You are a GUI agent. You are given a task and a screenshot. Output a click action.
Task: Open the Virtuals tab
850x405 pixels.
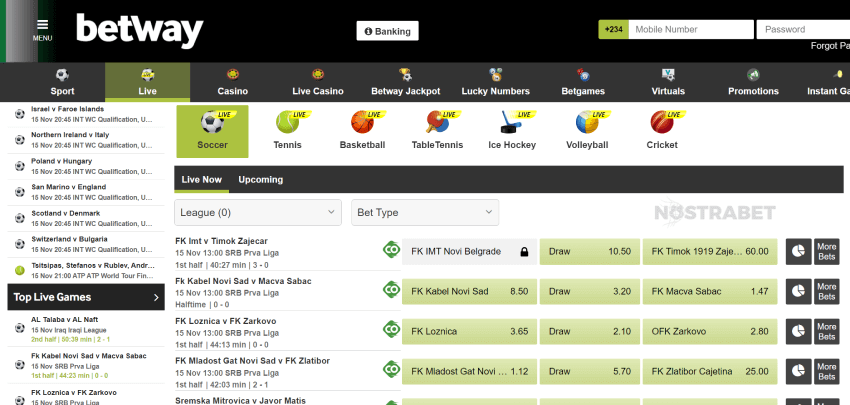click(x=668, y=82)
